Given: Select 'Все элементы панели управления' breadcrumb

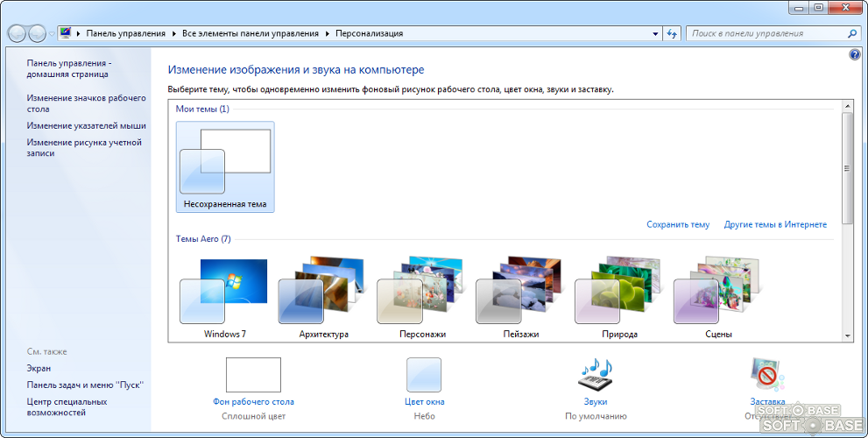Looking at the screenshot, I should (251, 33).
